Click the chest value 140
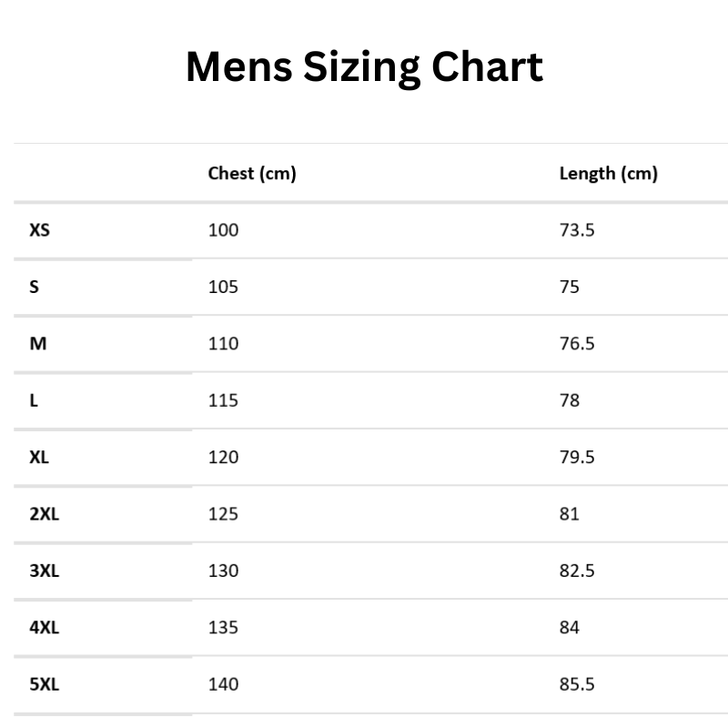728x728 pixels. coord(223,684)
